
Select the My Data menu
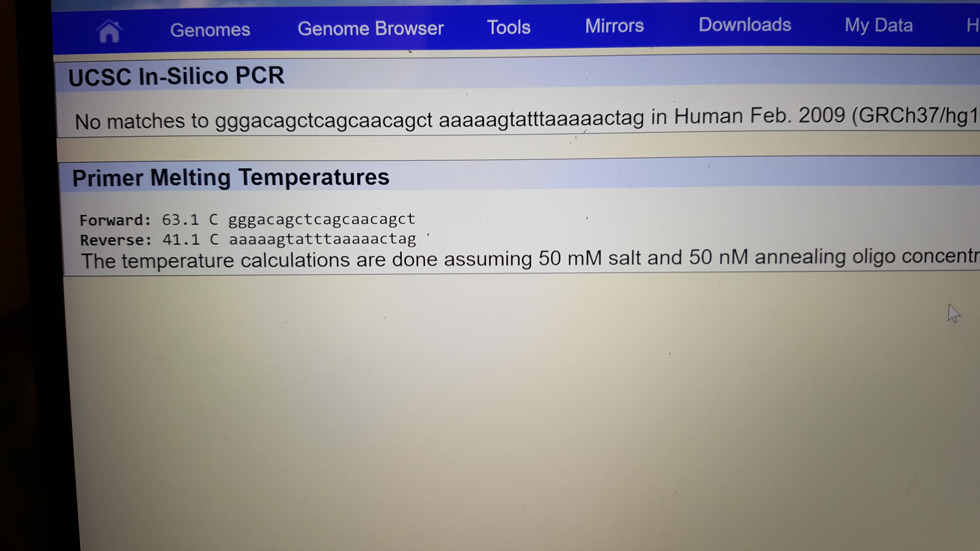878,25
